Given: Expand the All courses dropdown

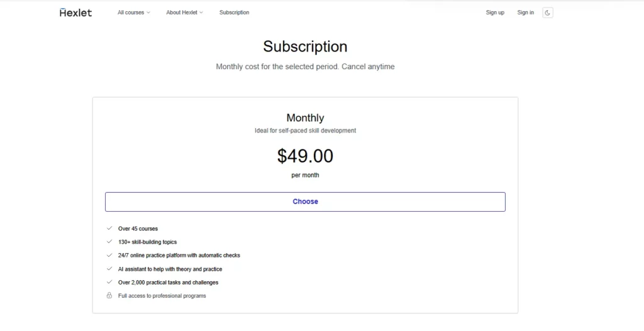Looking at the screenshot, I should pos(133,13).
